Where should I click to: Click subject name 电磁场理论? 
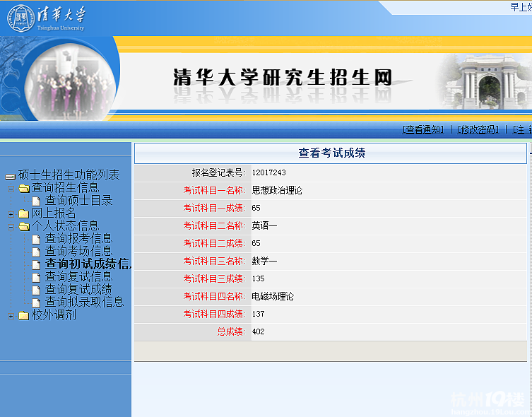pyautogui.click(x=273, y=296)
